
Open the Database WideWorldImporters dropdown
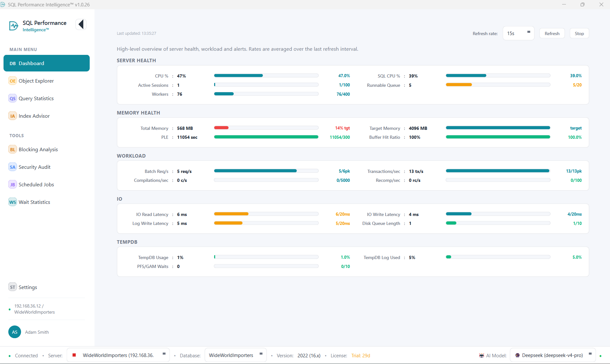tap(236, 355)
